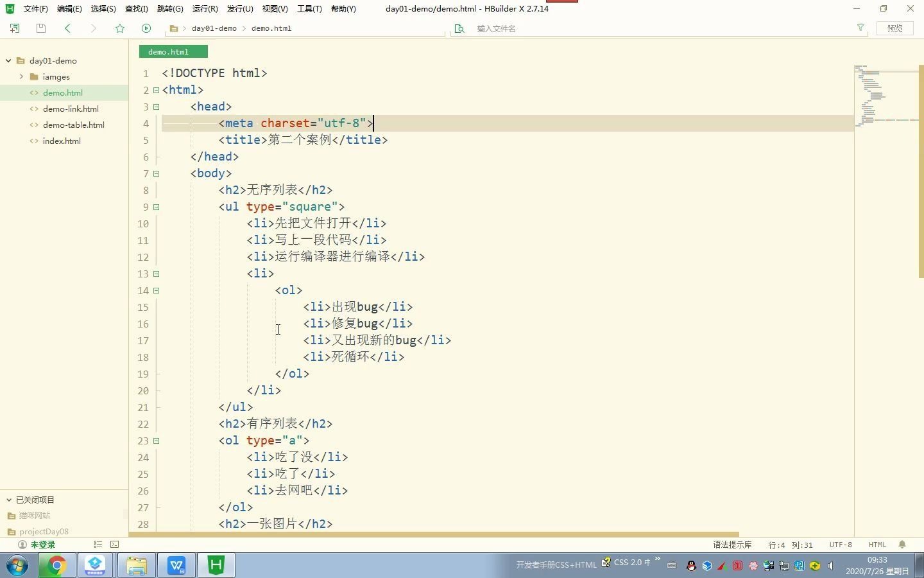Click the code minimap preview

[886, 96]
